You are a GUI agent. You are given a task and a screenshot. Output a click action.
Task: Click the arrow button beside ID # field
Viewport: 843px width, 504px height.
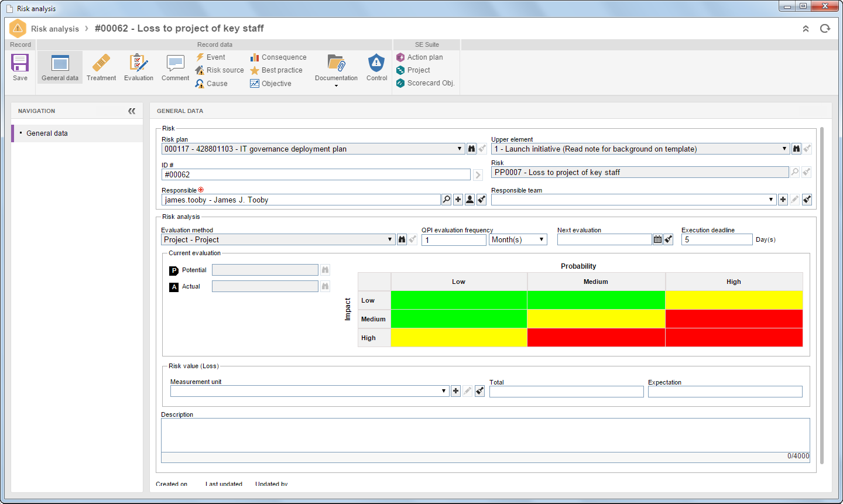[478, 175]
